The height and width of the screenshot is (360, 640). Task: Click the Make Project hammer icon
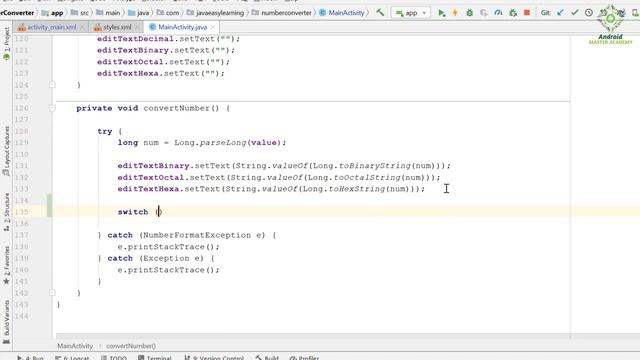(380, 13)
